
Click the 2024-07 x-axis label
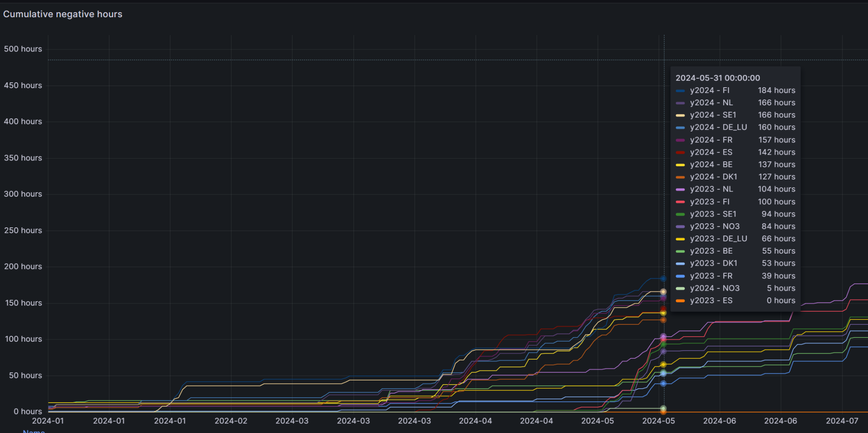[x=842, y=421]
